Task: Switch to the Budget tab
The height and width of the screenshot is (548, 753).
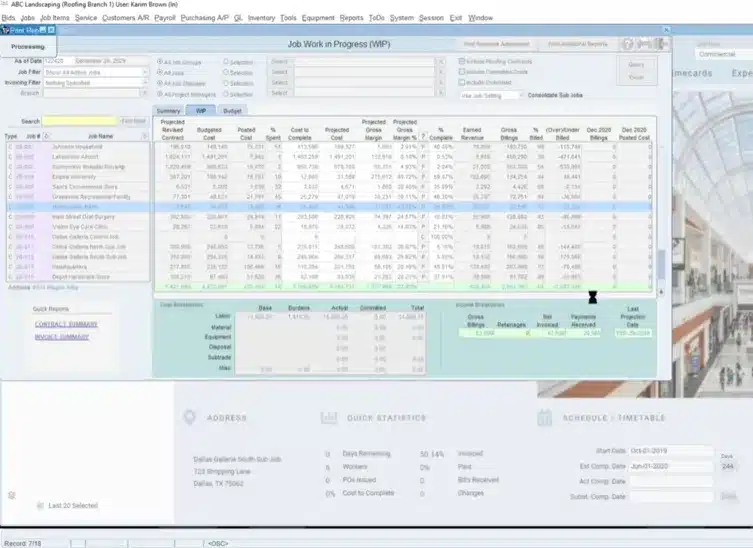Action: pos(232,111)
